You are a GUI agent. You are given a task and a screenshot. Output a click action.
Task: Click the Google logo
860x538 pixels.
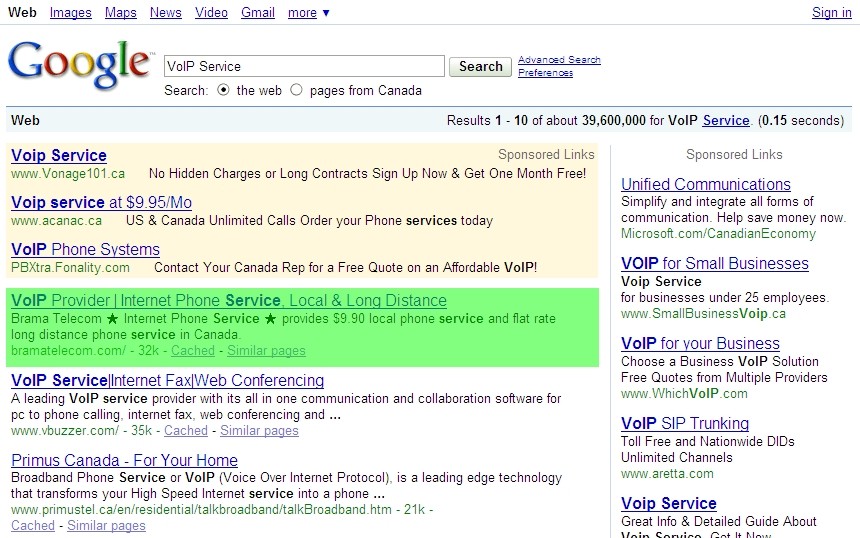[80, 65]
